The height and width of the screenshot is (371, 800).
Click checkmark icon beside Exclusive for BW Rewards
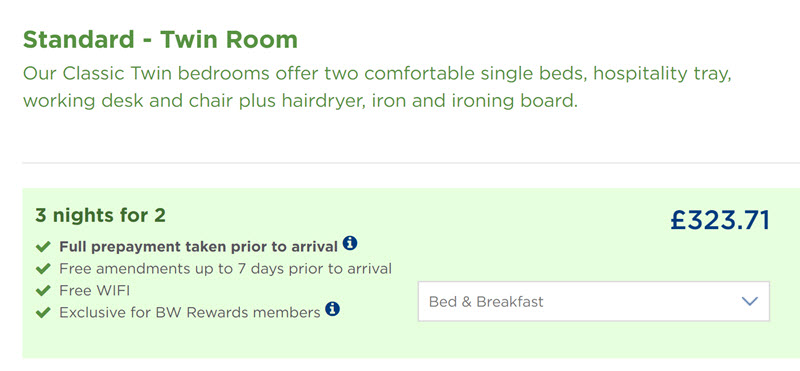43,312
